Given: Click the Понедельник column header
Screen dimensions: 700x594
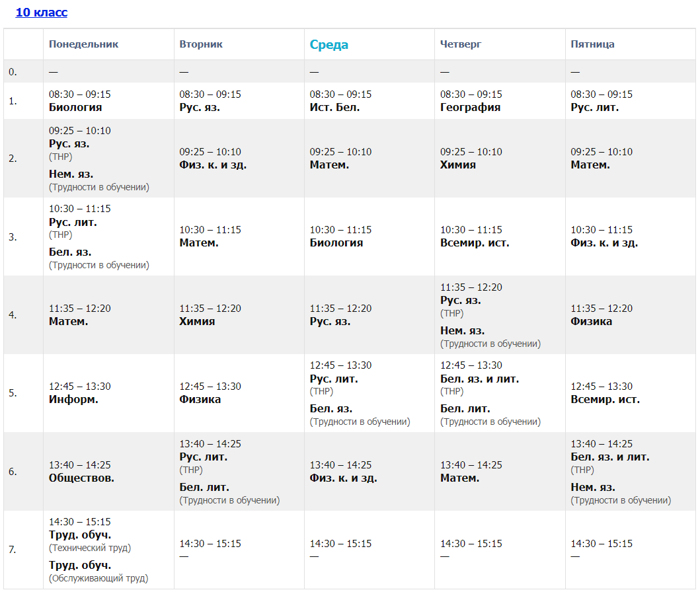Looking at the screenshot, I should (x=83, y=44).
